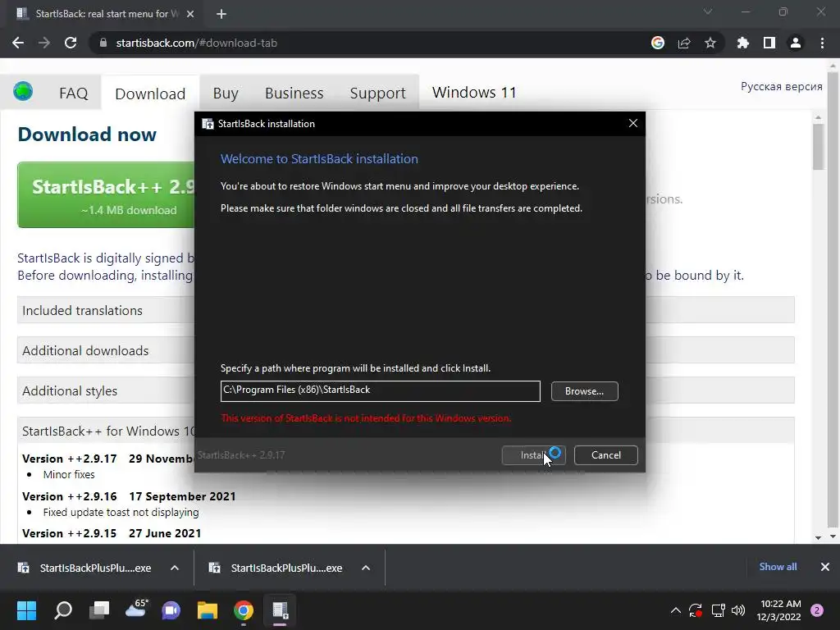Switch to Business tab
Viewport: 840px width, 630px height.
(294, 94)
